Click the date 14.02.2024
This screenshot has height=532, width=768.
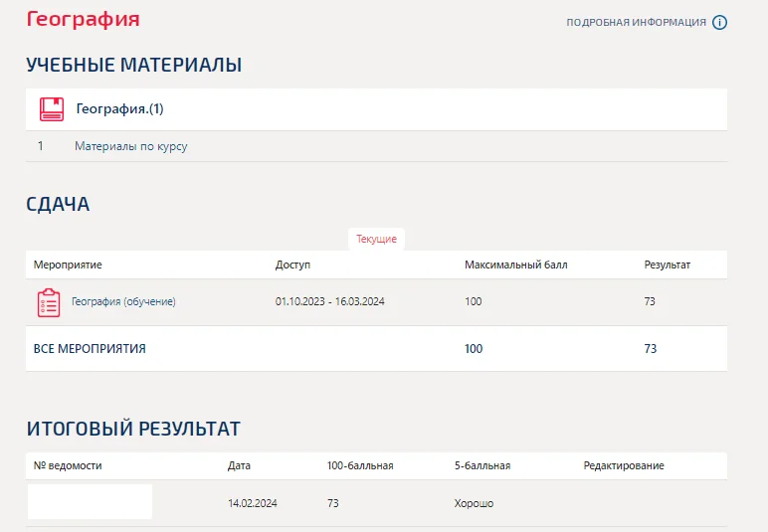coord(253,503)
